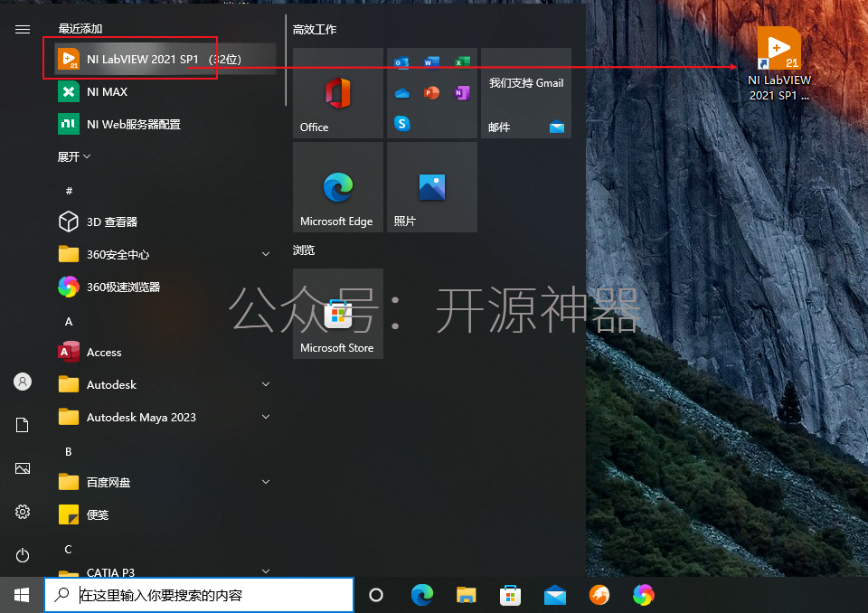
Task: Click the Autodesk Maya 2023 folder icon
Action: [69, 417]
